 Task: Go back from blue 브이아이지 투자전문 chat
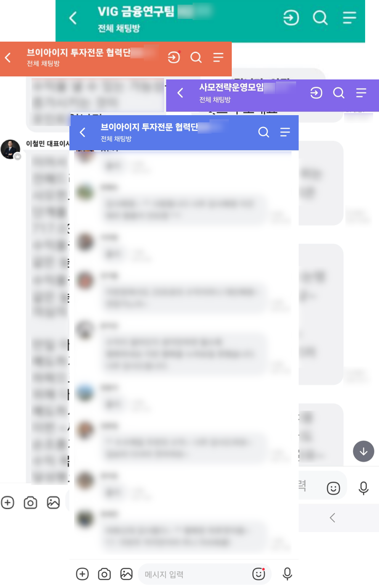tap(83, 132)
